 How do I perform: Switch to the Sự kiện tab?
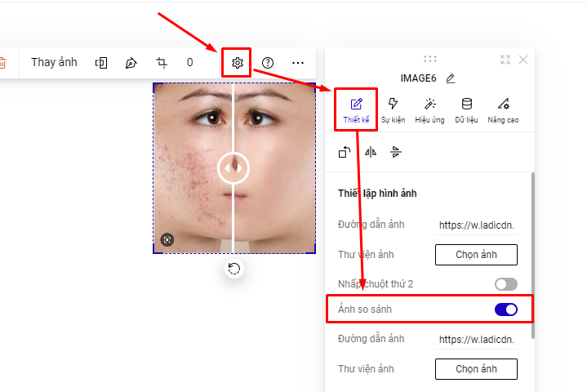click(x=393, y=110)
